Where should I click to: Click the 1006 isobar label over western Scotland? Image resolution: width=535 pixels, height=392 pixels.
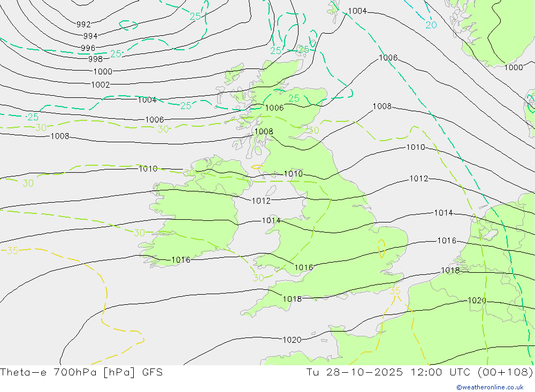[x=274, y=108]
